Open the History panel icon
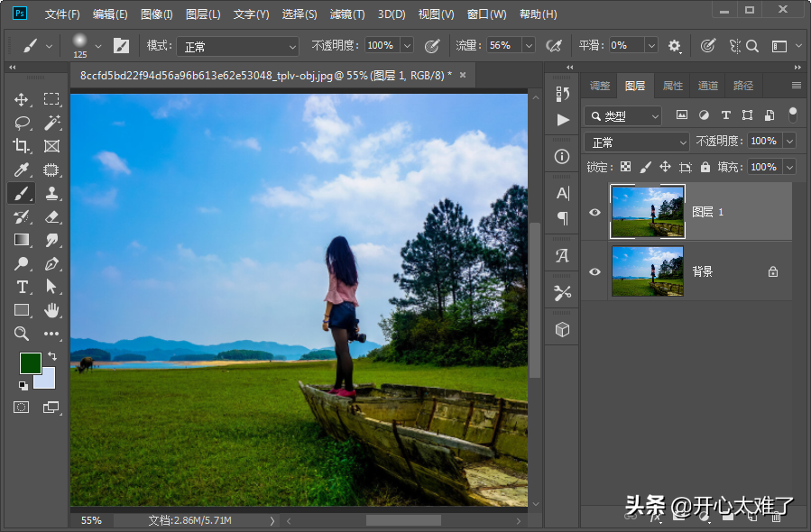Image resolution: width=811 pixels, height=532 pixels. click(x=562, y=94)
